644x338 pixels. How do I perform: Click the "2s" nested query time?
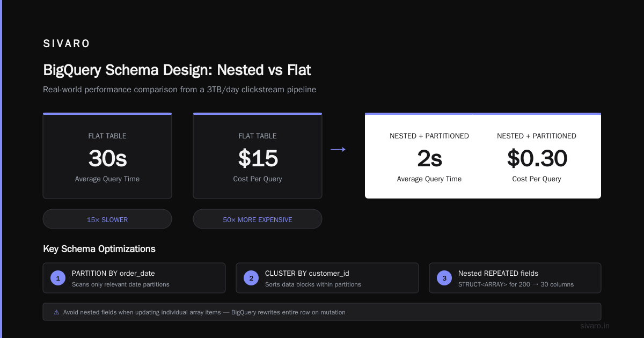click(429, 158)
